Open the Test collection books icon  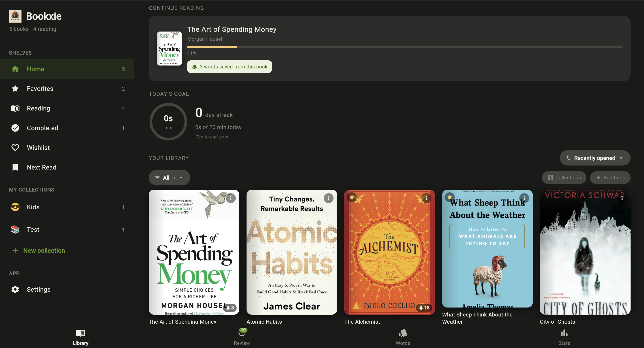(15, 229)
